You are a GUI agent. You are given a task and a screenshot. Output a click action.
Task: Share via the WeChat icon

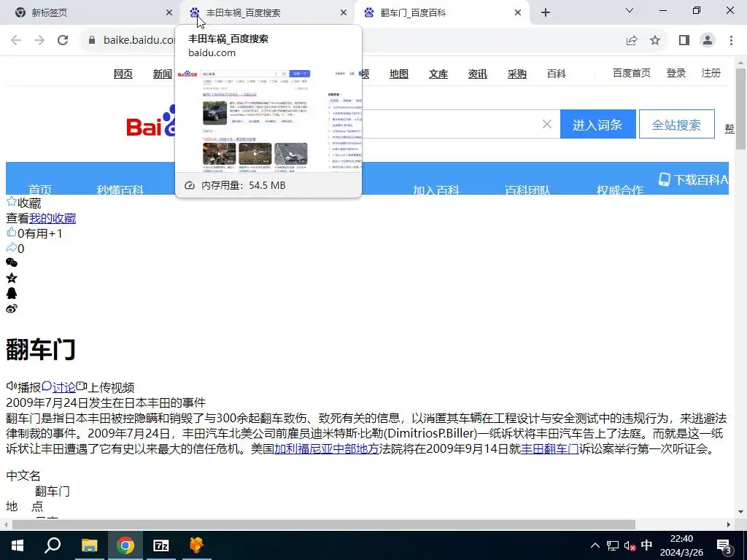12,262
